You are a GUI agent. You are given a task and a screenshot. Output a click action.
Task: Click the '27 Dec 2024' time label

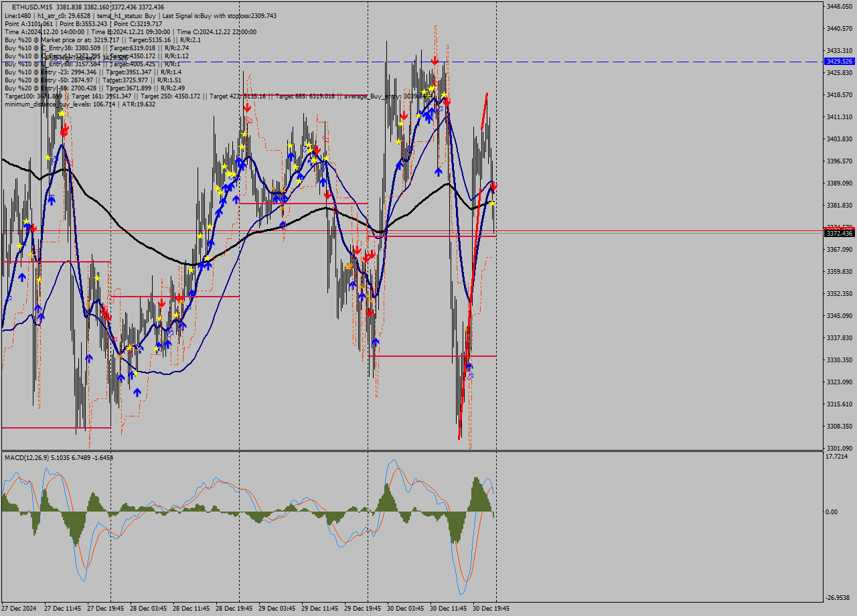[19, 609]
